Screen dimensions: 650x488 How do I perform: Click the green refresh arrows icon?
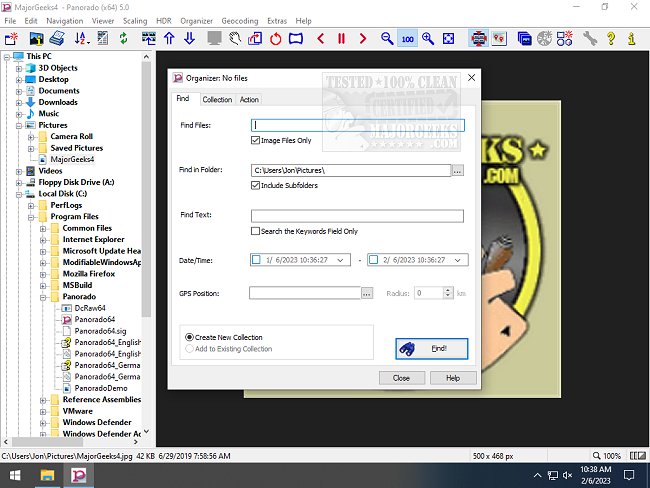point(123,39)
